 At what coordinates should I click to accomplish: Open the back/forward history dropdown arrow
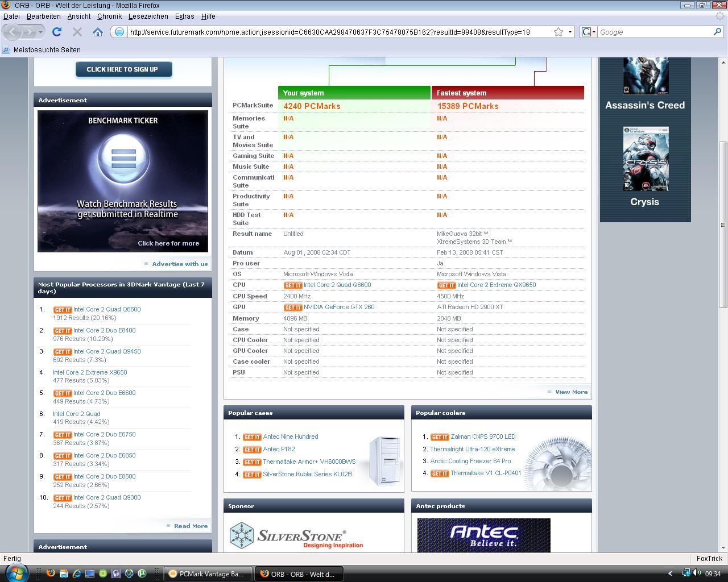coord(40,32)
